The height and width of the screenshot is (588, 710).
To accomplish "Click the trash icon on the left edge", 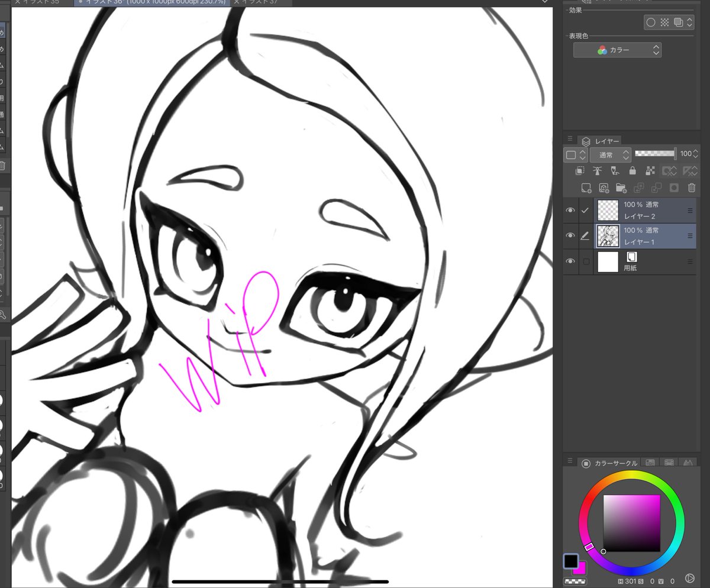I will coord(2,166).
